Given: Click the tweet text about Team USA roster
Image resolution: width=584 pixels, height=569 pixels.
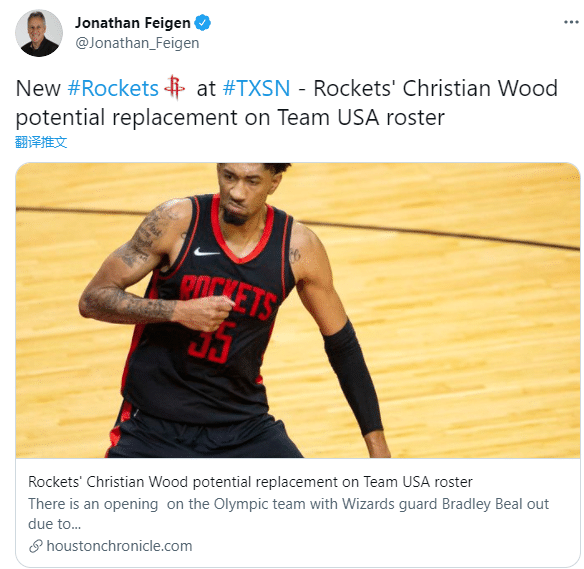Looking at the screenshot, I should [287, 103].
